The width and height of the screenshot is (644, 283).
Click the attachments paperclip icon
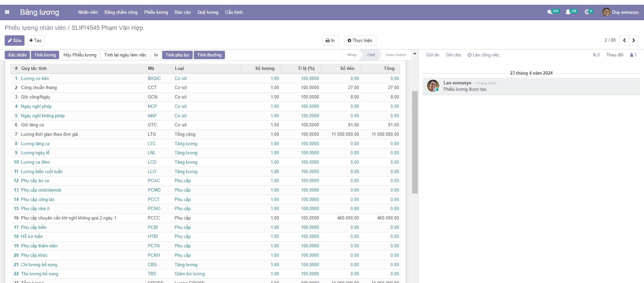(596, 55)
